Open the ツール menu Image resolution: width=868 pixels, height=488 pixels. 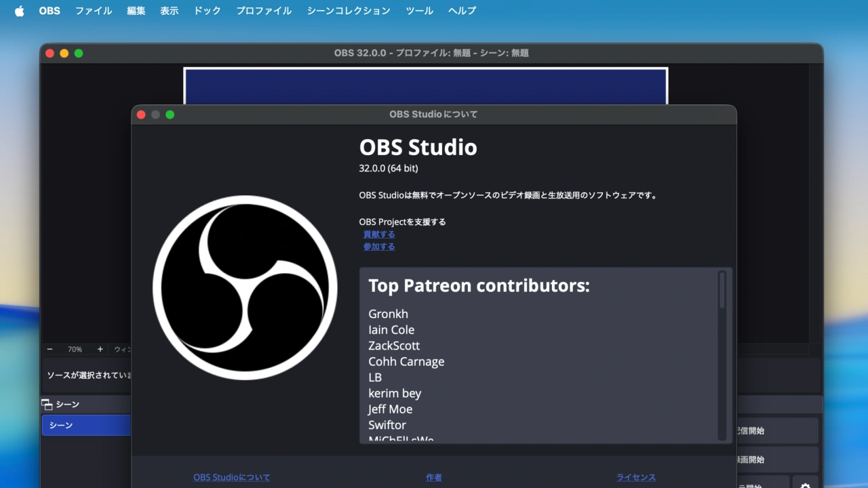coord(419,10)
